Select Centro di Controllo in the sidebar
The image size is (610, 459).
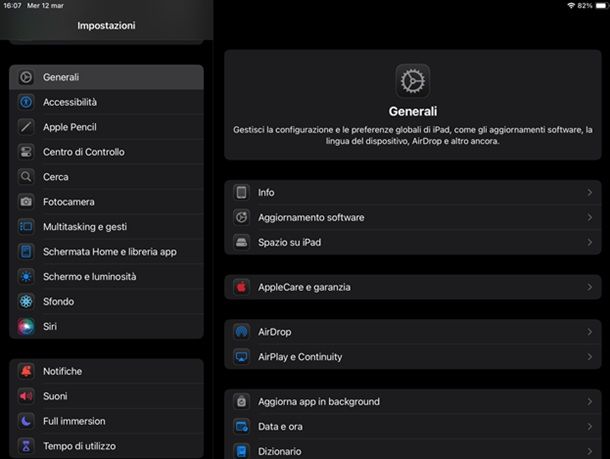(x=84, y=152)
